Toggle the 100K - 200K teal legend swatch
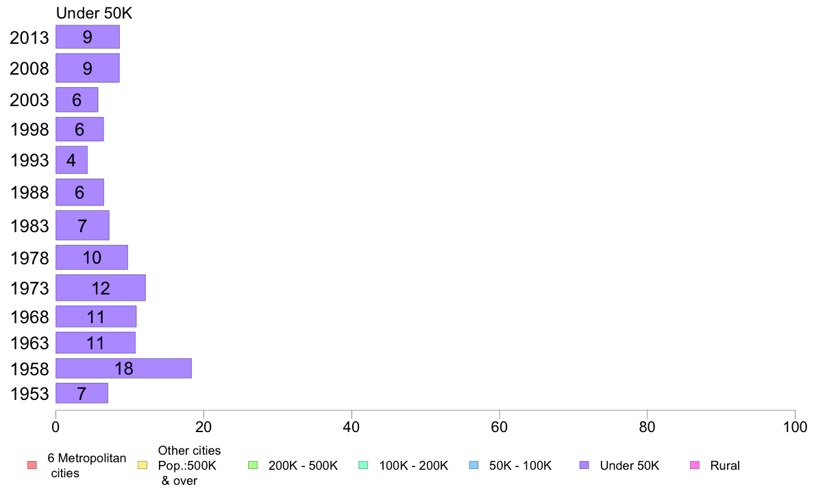The width and height of the screenshot is (814, 504). point(363,465)
